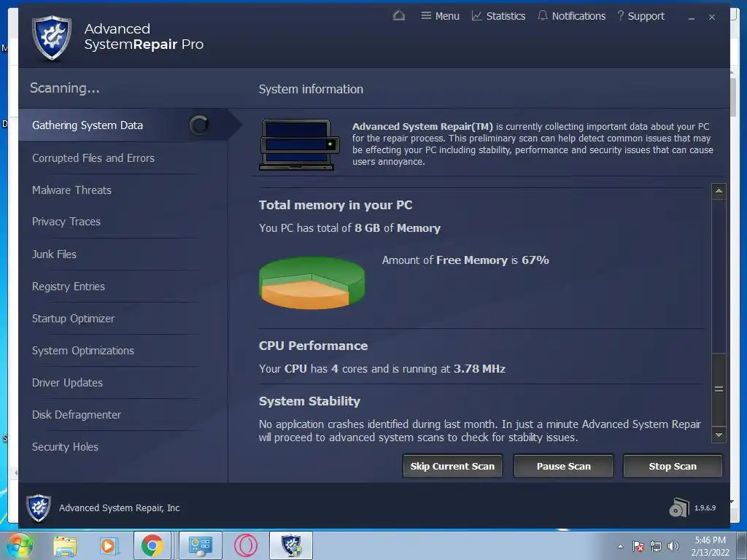747x560 pixels.
Task: Select System Optimizations in the sidebar
Action: click(83, 351)
